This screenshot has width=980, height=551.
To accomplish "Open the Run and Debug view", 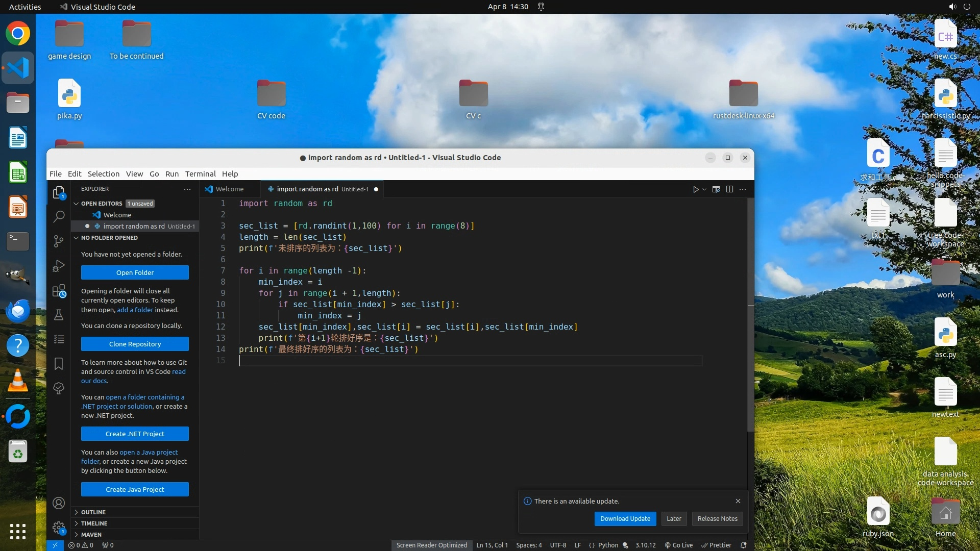I will 59,266.
